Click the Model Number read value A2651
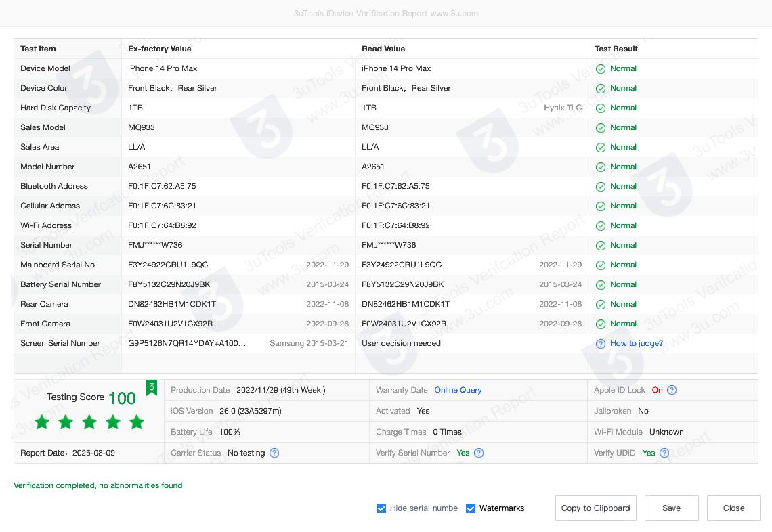 (x=372, y=167)
